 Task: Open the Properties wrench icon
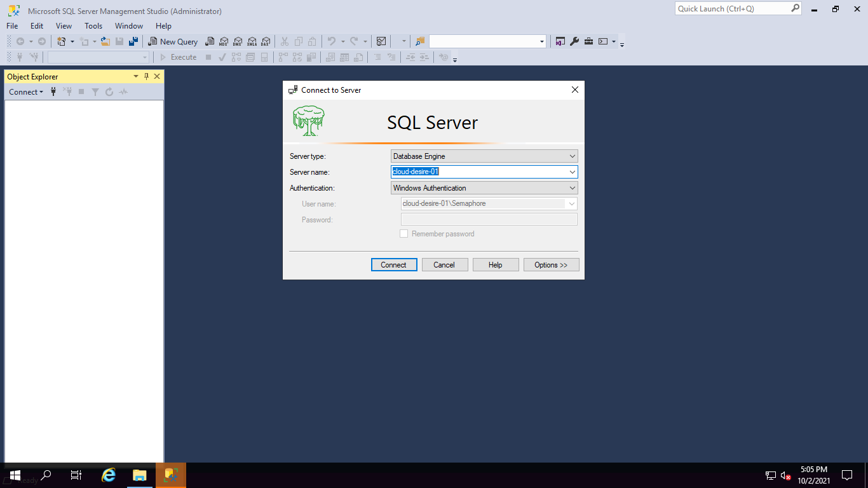[x=574, y=41]
